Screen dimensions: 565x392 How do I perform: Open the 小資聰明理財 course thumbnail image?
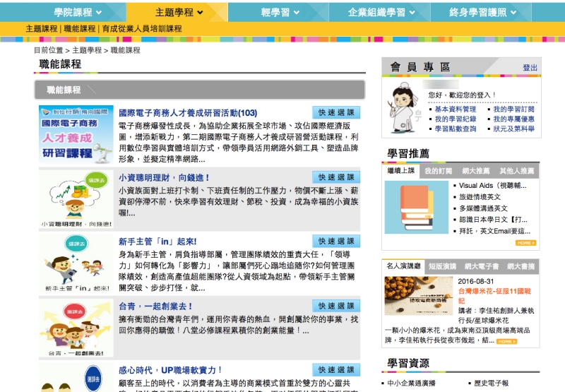76,199
